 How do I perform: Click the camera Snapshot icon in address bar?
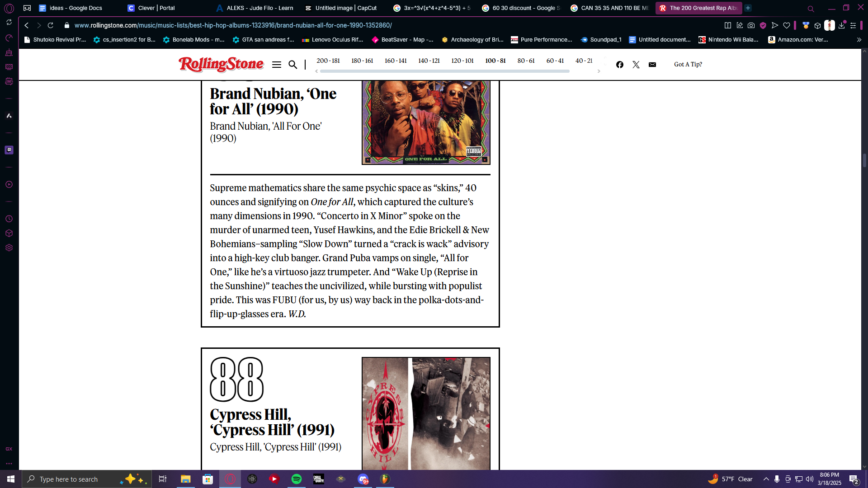tap(751, 25)
